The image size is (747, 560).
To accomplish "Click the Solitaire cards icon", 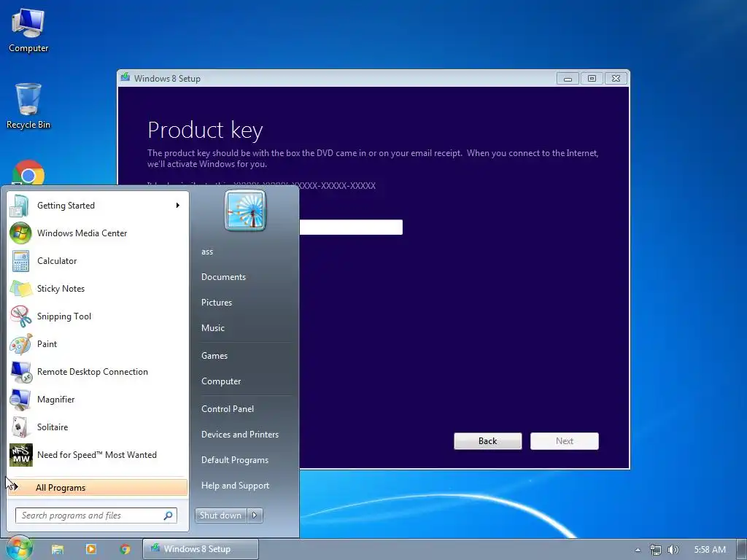I will coord(20,427).
